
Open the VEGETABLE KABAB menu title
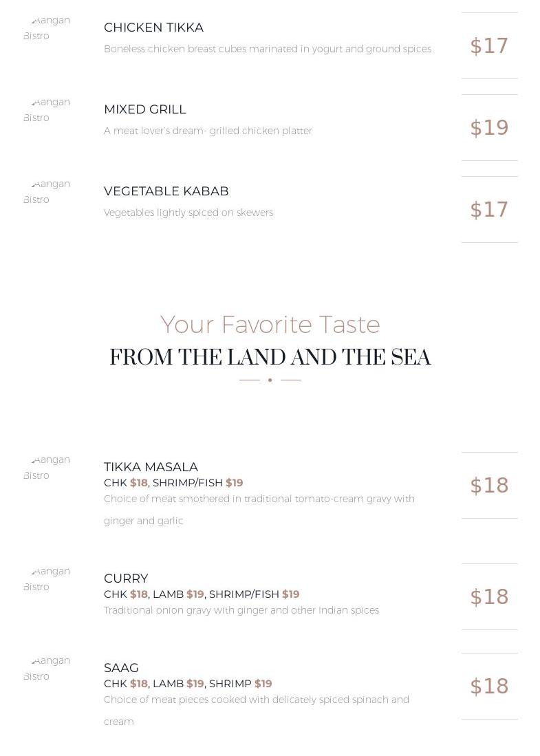(166, 191)
